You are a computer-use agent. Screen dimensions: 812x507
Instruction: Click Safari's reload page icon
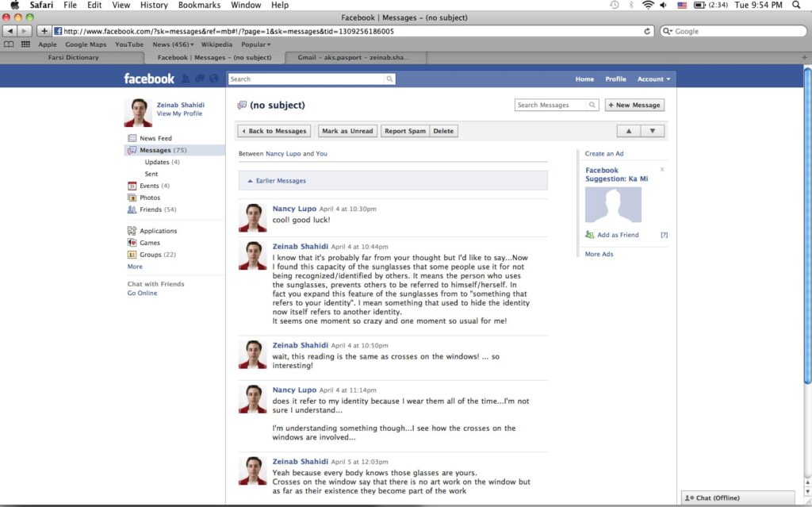point(648,31)
